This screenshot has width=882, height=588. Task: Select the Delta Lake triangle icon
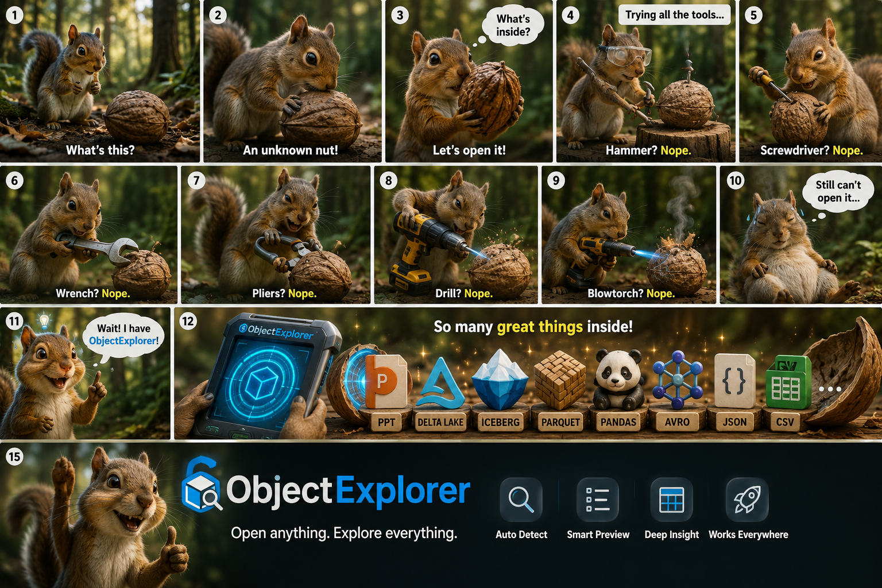[x=440, y=383]
